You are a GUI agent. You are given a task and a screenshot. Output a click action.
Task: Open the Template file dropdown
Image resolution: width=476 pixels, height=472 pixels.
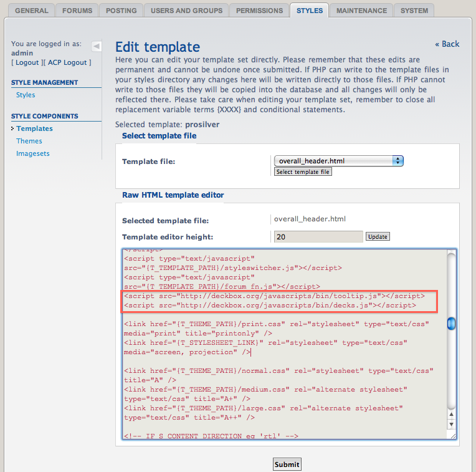[338, 161]
